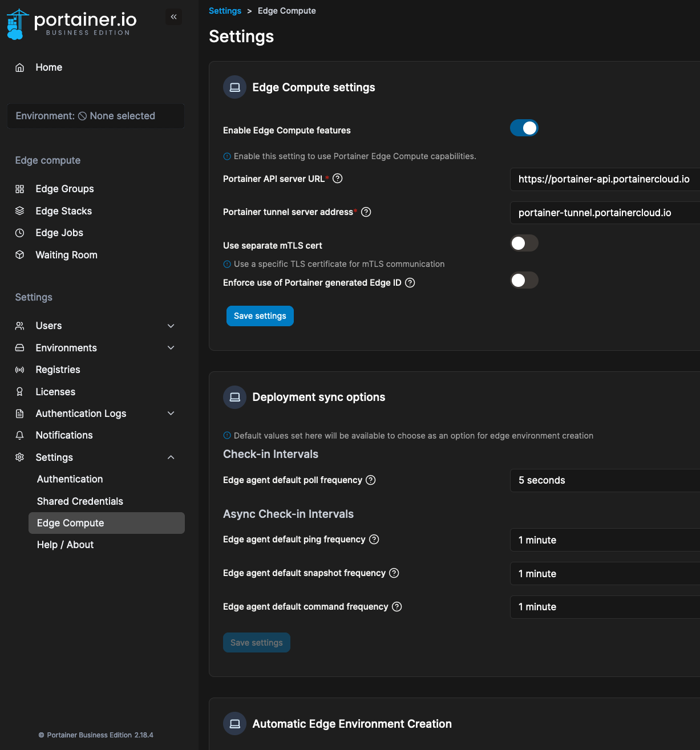This screenshot has width=700, height=750.
Task: Click the Edge Jobs clock icon
Action: coord(20,233)
